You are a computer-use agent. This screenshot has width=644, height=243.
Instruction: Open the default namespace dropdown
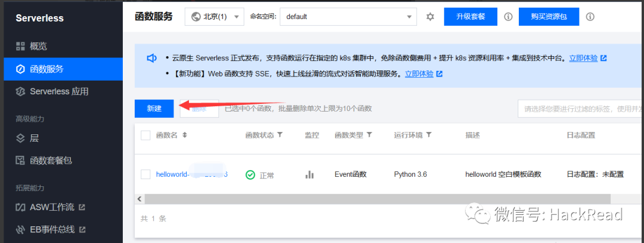point(348,17)
